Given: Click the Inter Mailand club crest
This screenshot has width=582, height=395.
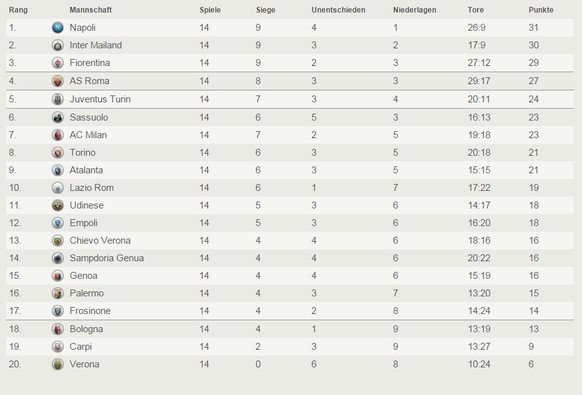Looking at the screenshot, I should 58,45.
